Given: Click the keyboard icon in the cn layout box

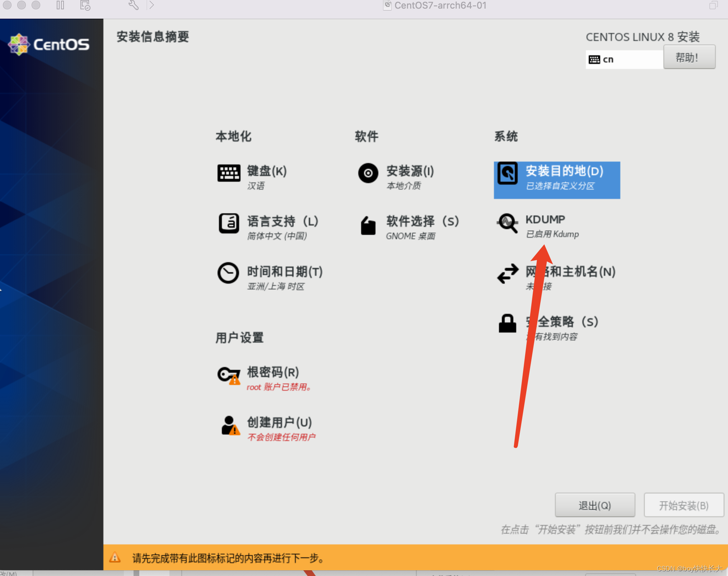Looking at the screenshot, I should 594,59.
